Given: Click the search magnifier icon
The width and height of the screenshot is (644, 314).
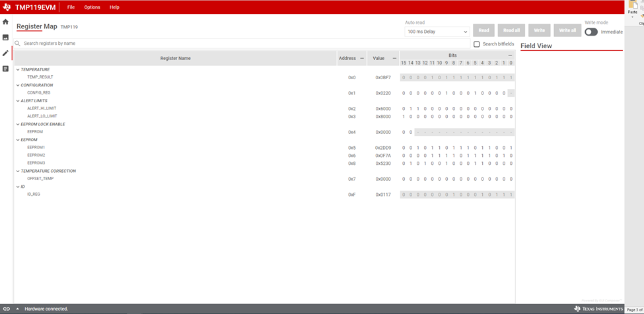Looking at the screenshot, I should [x=17, y=43].
